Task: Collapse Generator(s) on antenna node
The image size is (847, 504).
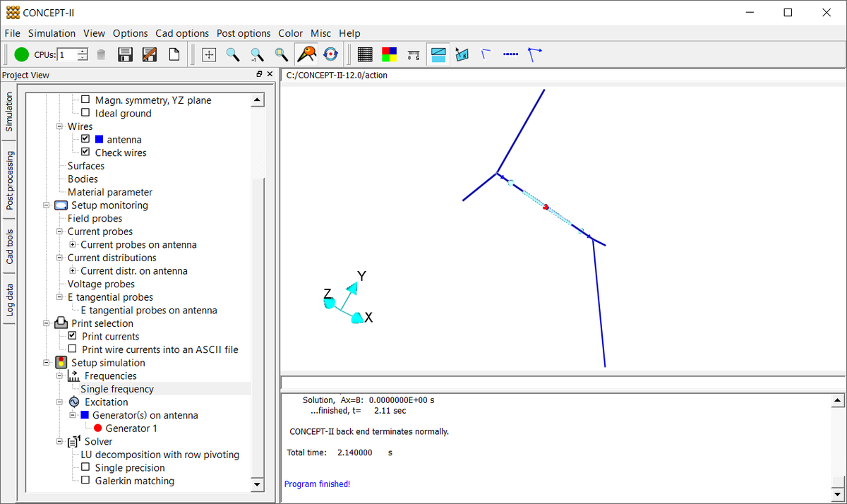Action: click(73, 415)
